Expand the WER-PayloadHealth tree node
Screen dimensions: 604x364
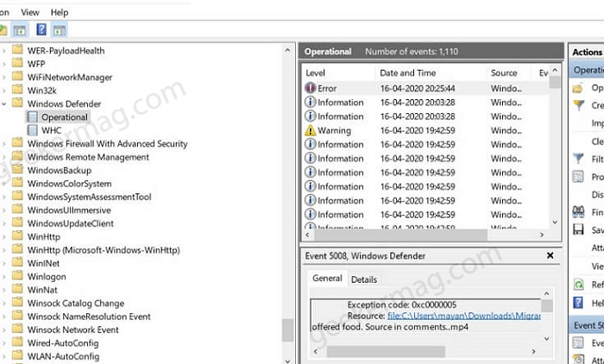tap(3, 51)
